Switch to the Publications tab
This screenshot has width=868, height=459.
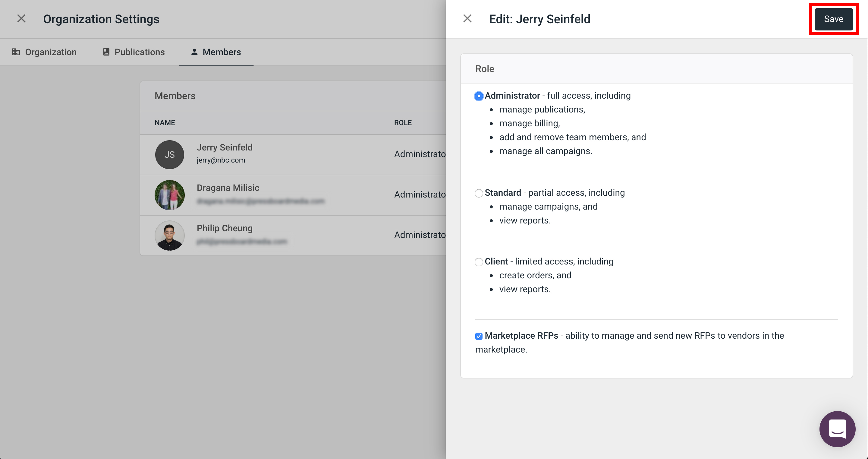click(x=134, y=52)
